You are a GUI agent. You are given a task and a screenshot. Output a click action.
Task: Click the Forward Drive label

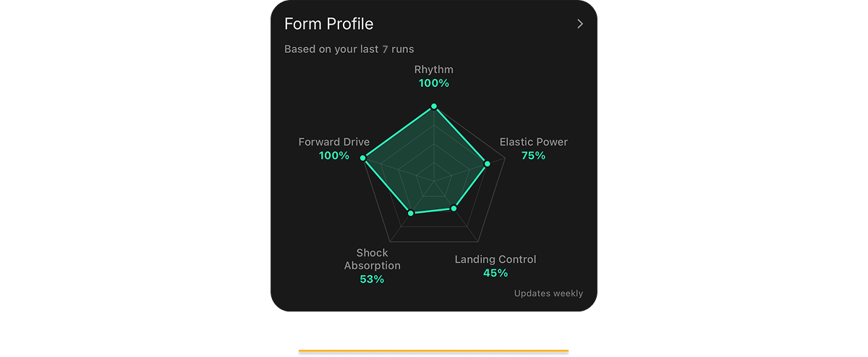334,142
